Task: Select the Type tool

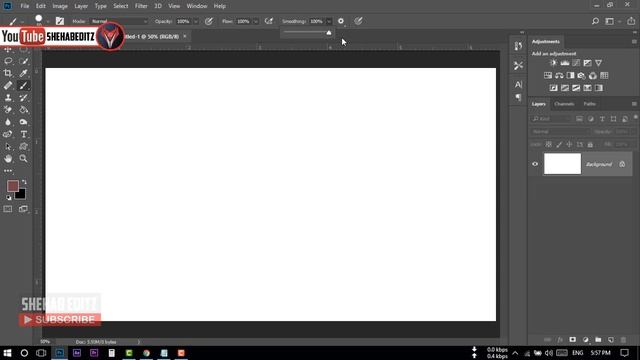Action: [x=24, y=134]
